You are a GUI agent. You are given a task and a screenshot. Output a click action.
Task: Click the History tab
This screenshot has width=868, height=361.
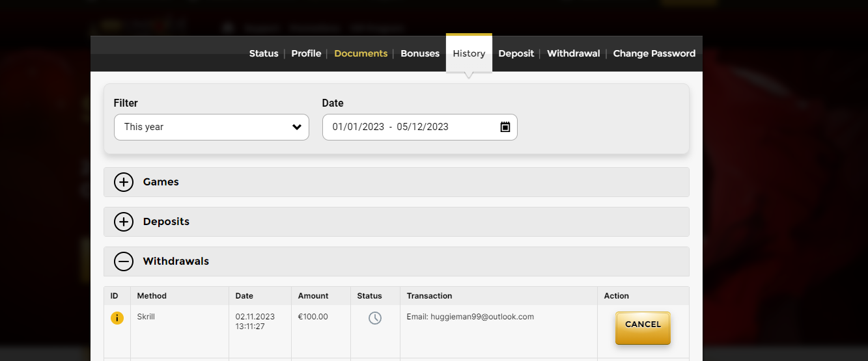click(469, 53)
